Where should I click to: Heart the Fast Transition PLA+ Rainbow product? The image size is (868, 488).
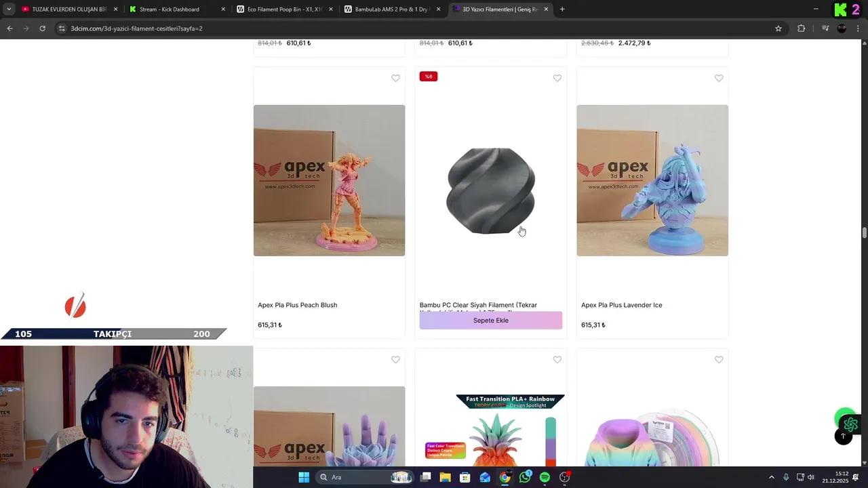pos(557,360)
